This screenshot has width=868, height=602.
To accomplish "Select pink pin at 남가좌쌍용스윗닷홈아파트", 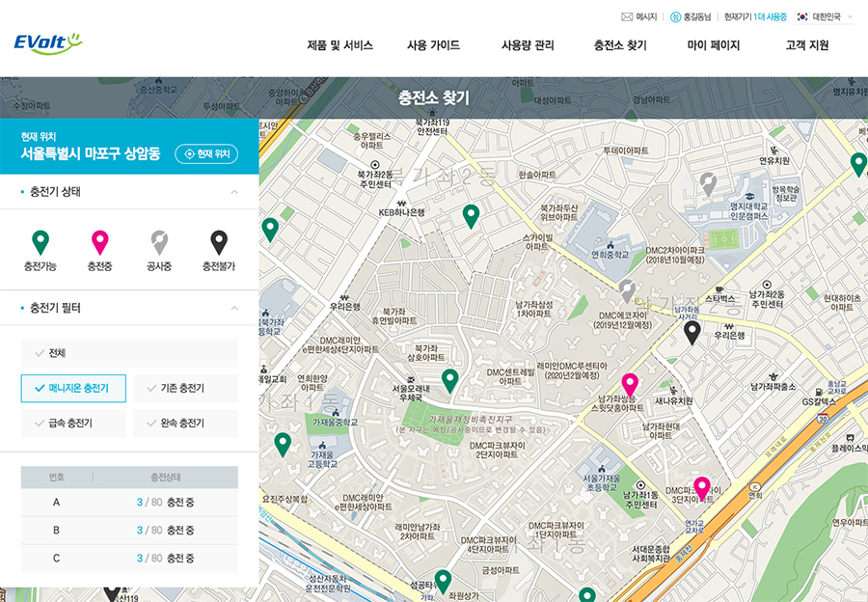I will [x=630, y=386].
